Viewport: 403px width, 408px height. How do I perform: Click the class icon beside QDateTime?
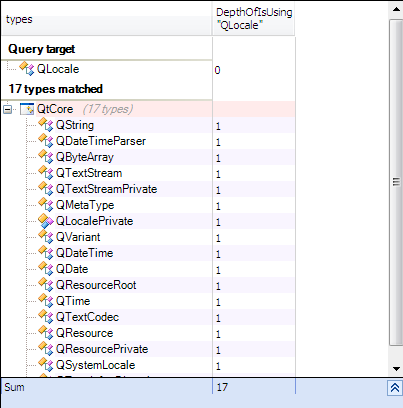click(x=46, y=253)
